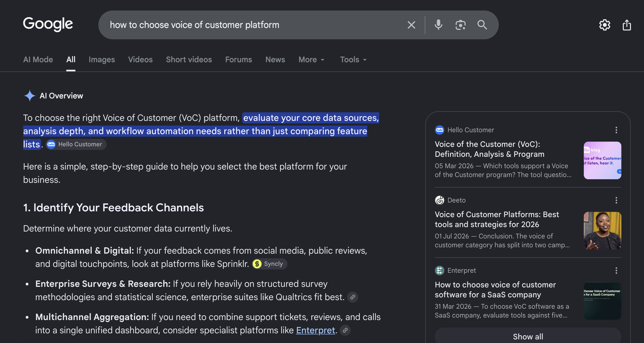Open the Short videos tab
Viewport: 644px width, 343px height.
pyautogui.click(x=189, y=60)
